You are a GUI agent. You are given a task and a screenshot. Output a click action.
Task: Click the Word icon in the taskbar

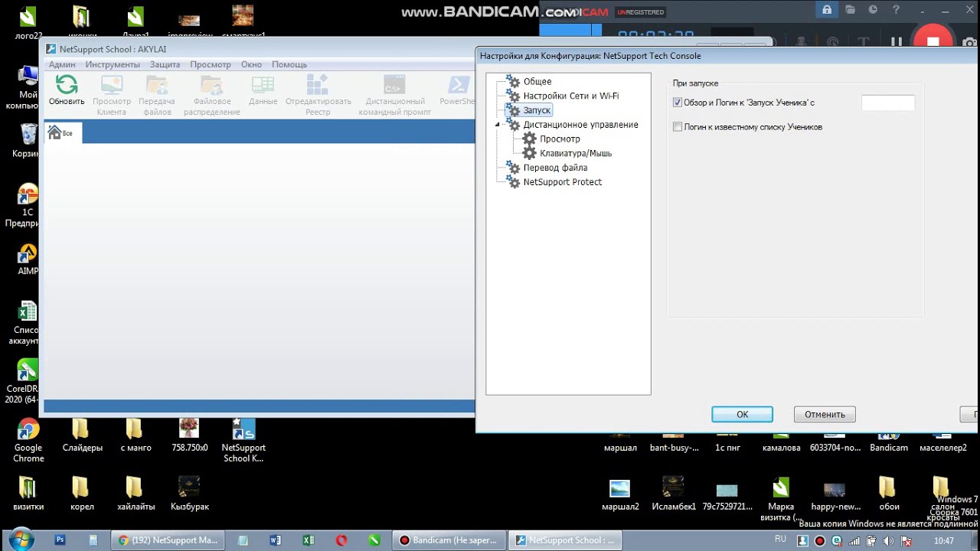(276, 540)
